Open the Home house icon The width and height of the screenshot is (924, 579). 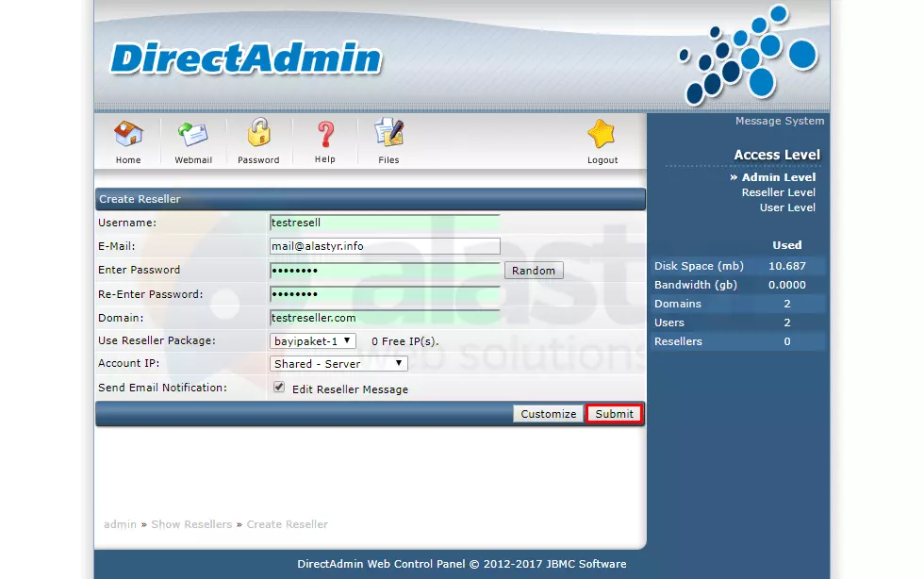(128, 135)
